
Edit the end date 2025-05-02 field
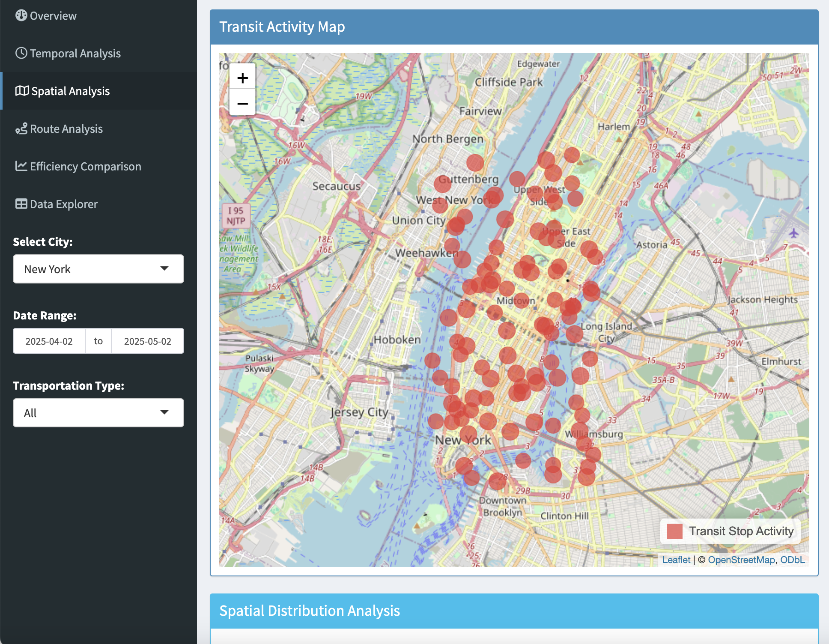(147, 341)
